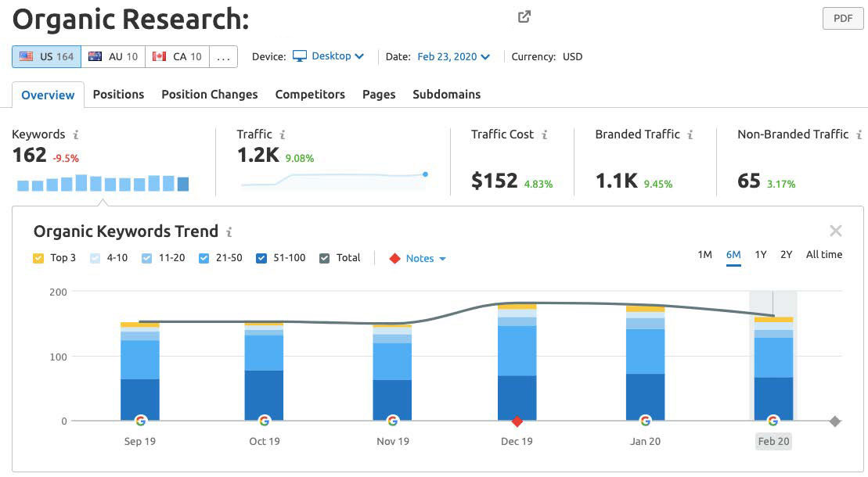Click the Google update icon under Jan 20
The height and width of the screenshot is (477, 868).
point(645,421)
